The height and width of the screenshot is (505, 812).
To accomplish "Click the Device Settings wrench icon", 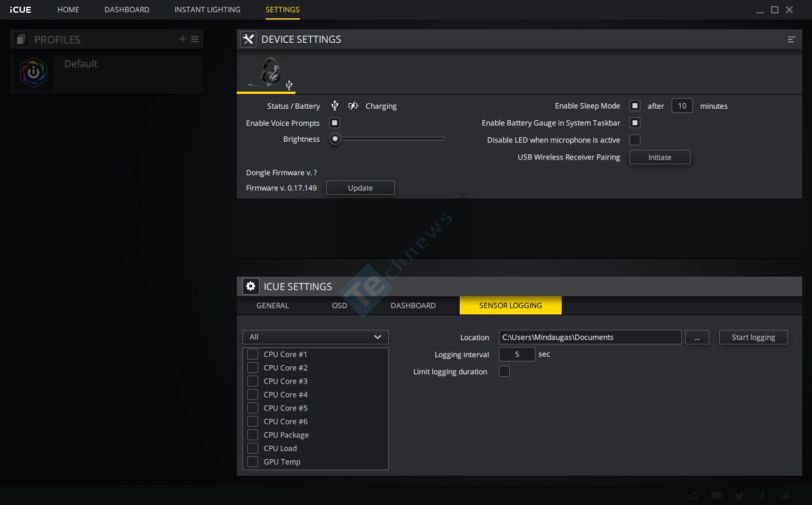I will click(248, 39).
